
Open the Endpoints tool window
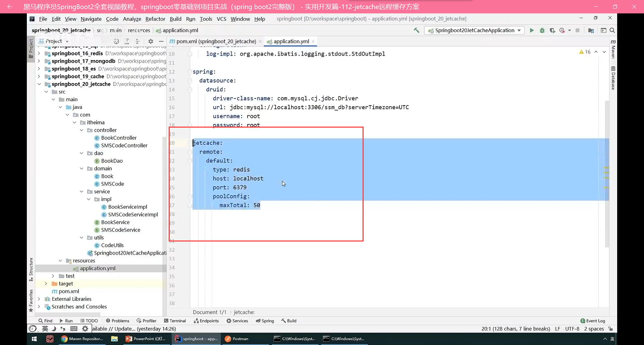[x=206, y=321]
